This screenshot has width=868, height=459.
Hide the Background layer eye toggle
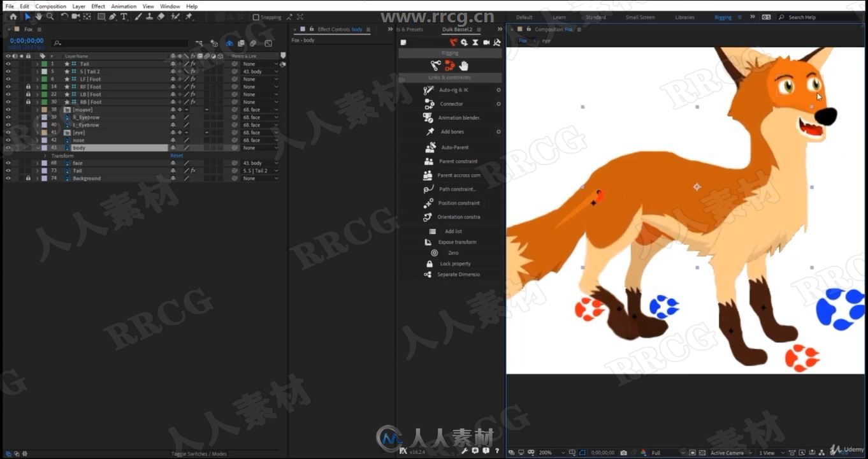click(8, 178)
